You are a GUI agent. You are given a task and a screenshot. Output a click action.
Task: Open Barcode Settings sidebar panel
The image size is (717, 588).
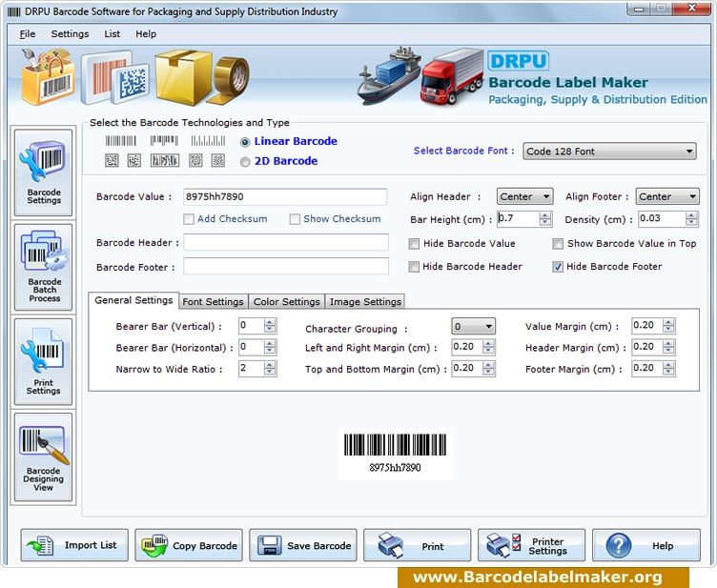44,172
